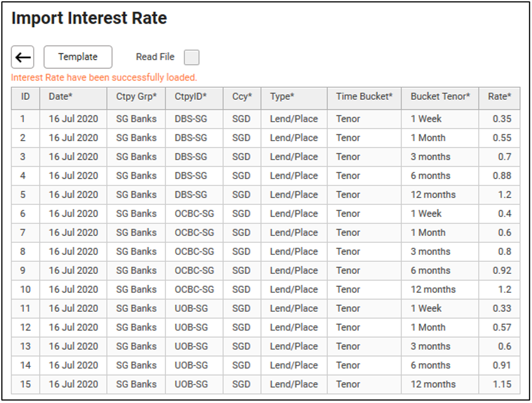Click the Date* column header
The height and width of the screenshot is (403, 532).
[x=61, y=97]
